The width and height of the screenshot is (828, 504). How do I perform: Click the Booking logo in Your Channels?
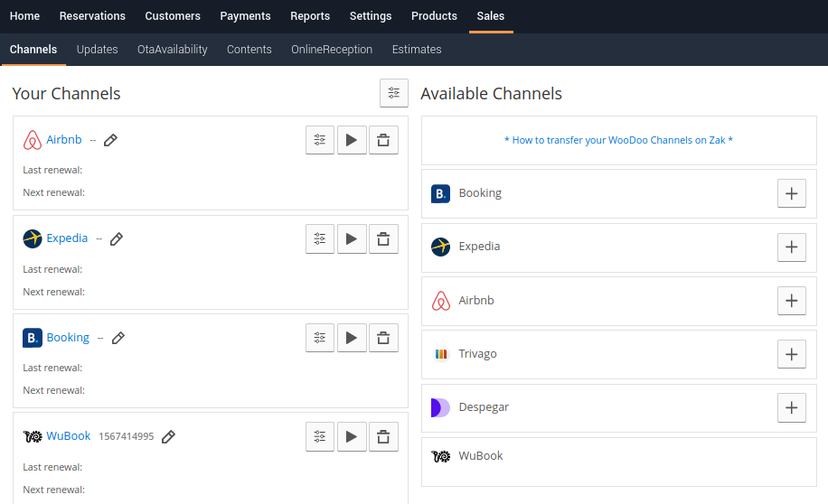click(33, 338)
